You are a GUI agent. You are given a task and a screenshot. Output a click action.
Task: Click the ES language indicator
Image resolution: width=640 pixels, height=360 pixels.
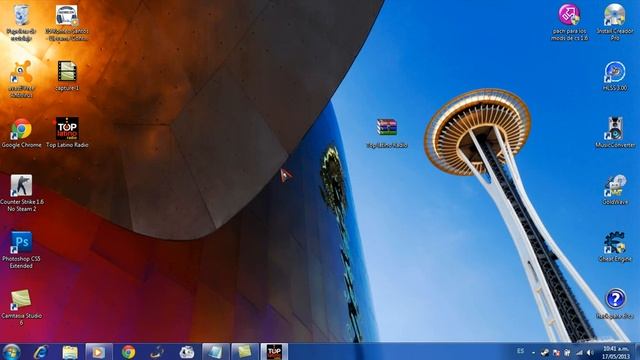coord(520,351)
